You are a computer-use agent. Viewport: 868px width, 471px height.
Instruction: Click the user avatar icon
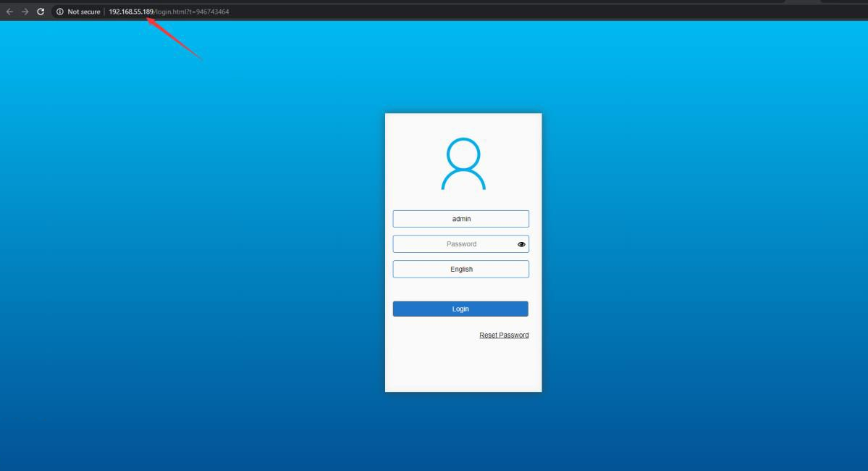point(463,164)
